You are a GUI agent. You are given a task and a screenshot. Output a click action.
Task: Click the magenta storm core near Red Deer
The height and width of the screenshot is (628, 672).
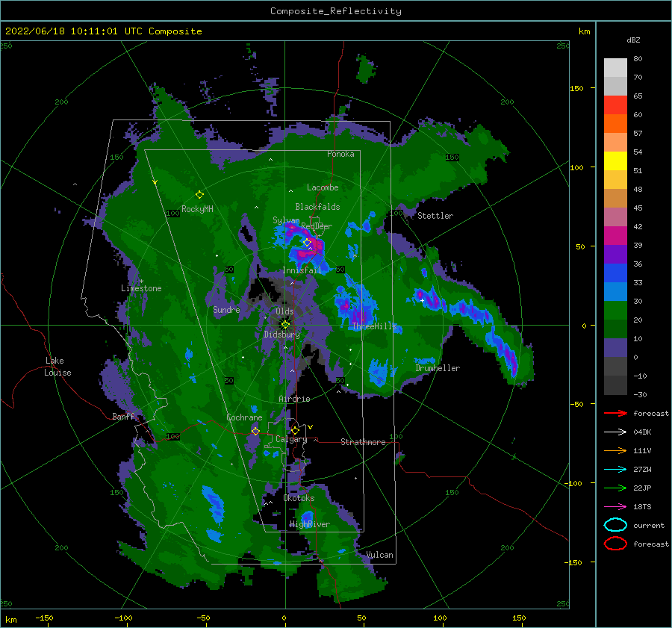[x=311, y=249]
